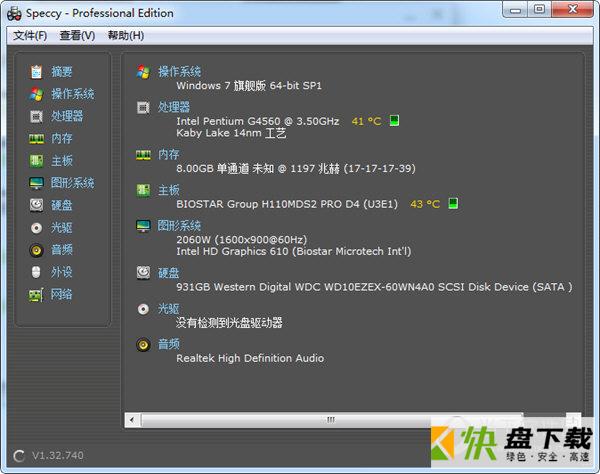Click the 931GB Western Digital disk text
Image resolution: width=600 pixels, height=474 pixels.
(x=374, y=287)
